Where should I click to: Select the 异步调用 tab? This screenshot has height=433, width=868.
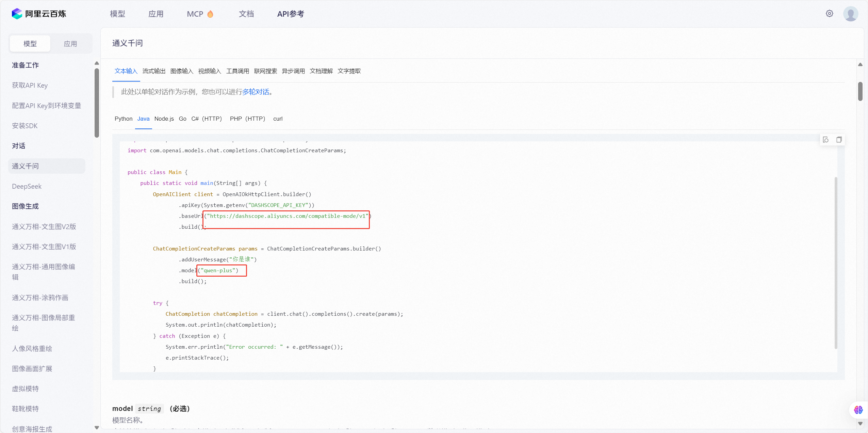click(x=293, y=71)
